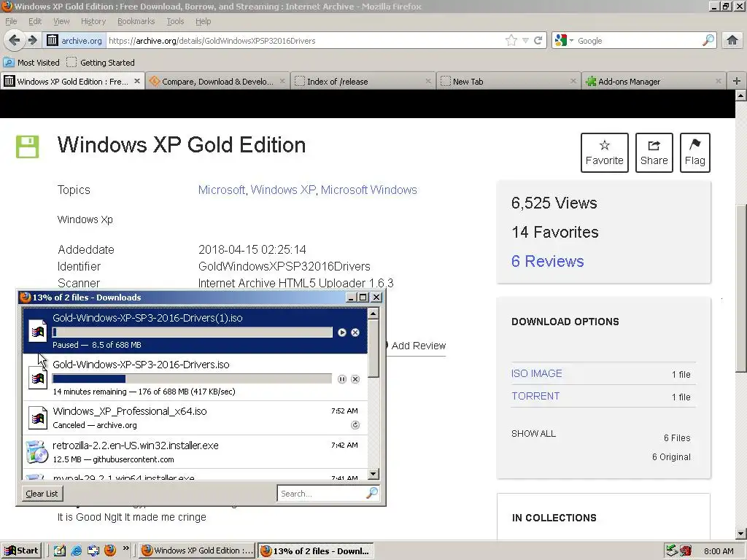The image size is (747, 560).
Task: Click the Downloads list scroll-down arrow
Action: coord(373,474)
